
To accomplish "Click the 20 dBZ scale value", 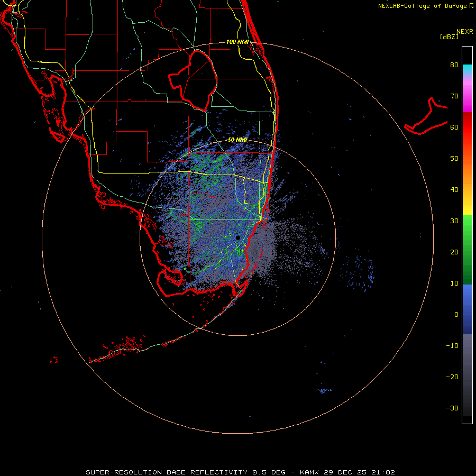I will pos(454,252).
